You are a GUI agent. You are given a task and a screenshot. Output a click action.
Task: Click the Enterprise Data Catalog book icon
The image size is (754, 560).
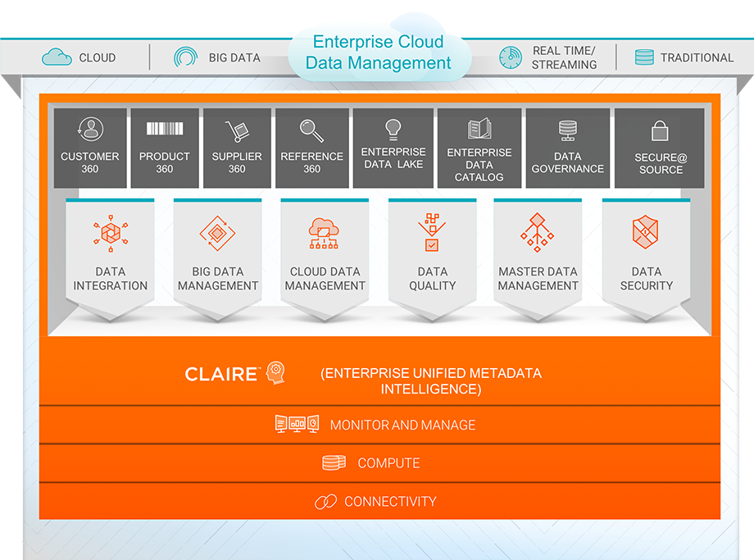point(479,129)
